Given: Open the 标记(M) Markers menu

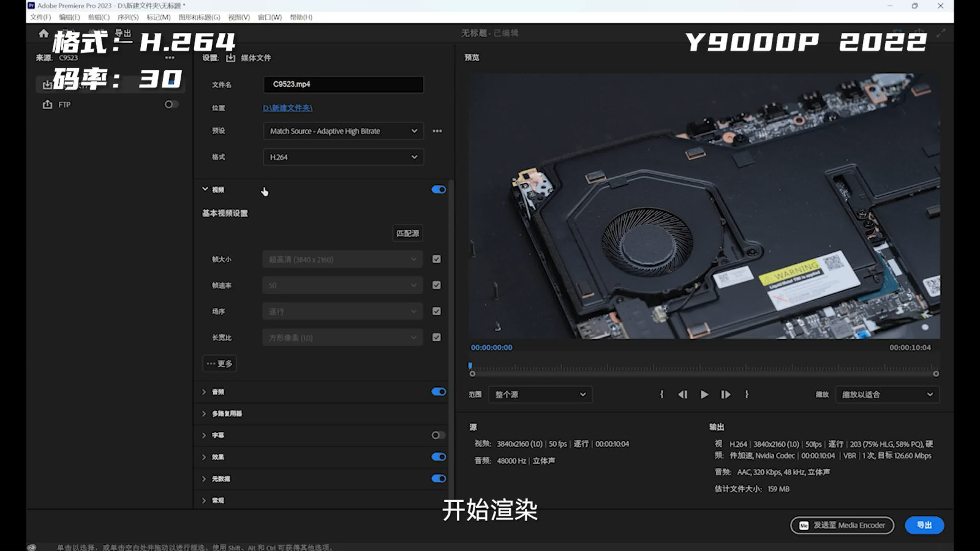Looking at the screenshot, I should coord(159,17).
